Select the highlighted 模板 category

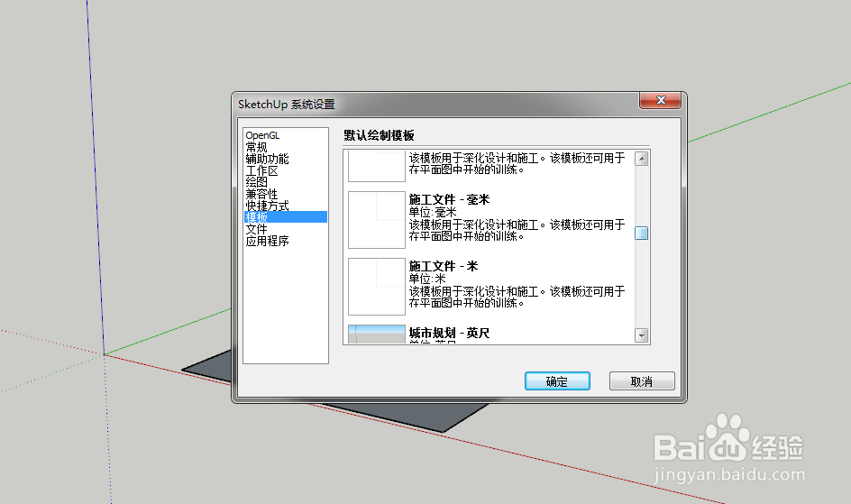(286, 217)
